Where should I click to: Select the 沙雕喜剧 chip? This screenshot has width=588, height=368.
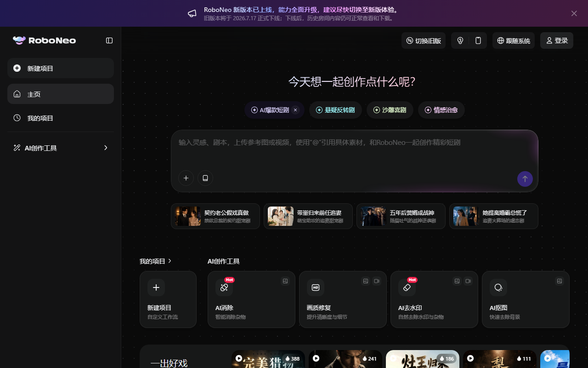(x=390, y=110)
